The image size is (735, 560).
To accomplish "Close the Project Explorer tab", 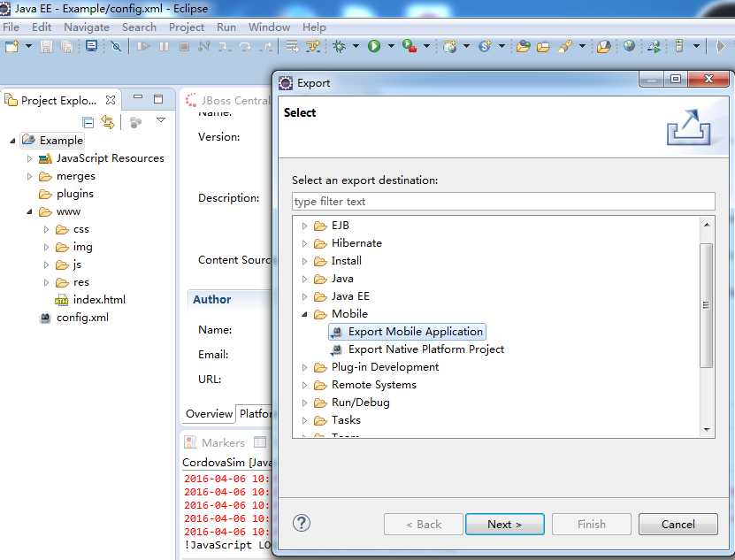I will coord(111,100).
